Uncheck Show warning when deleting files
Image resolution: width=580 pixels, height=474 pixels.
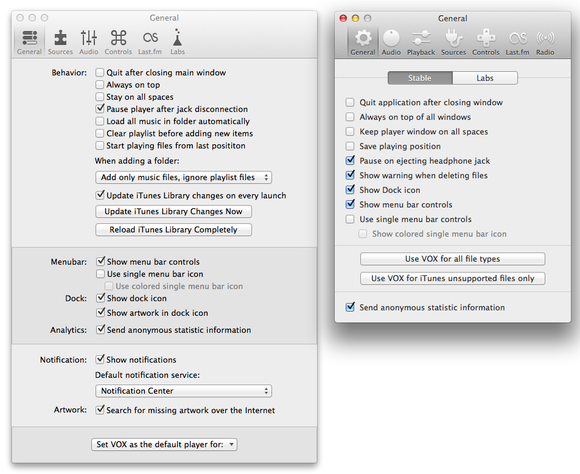(x=350, y=175)
